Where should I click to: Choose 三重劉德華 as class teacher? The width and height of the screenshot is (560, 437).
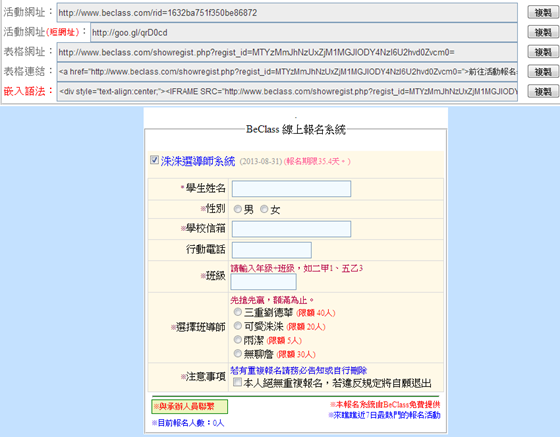(x=238, y=312)
